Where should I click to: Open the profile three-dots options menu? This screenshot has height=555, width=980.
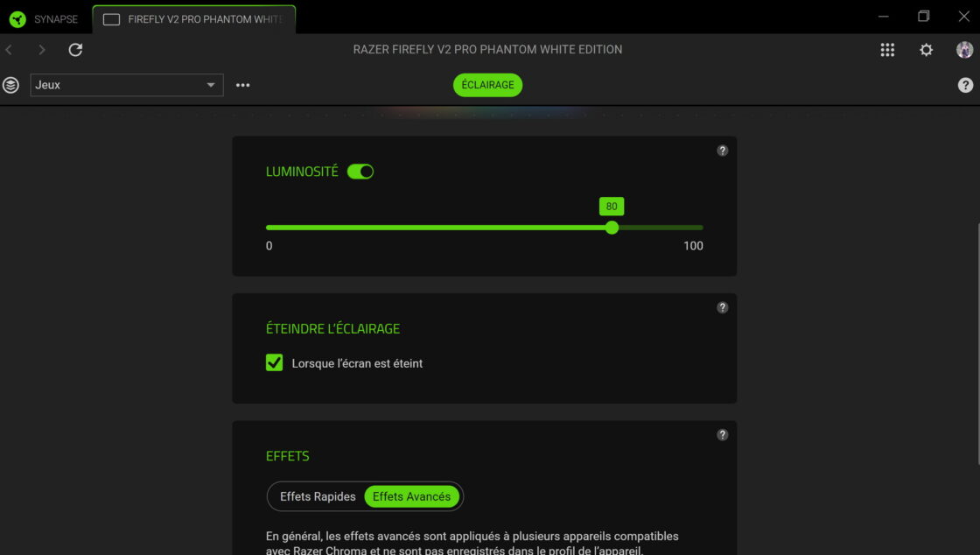(243, 85)
